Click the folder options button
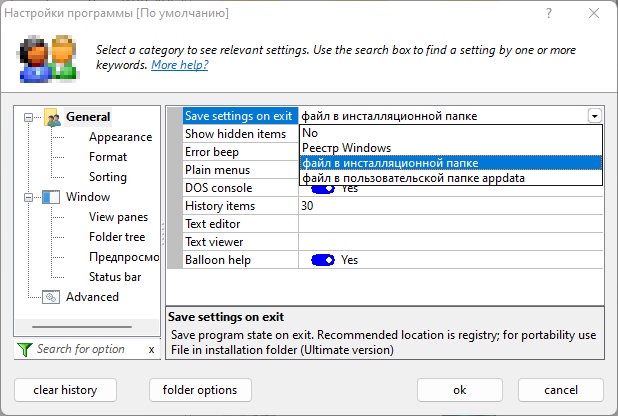The image size is (618, 416). (x=199, y=389)
